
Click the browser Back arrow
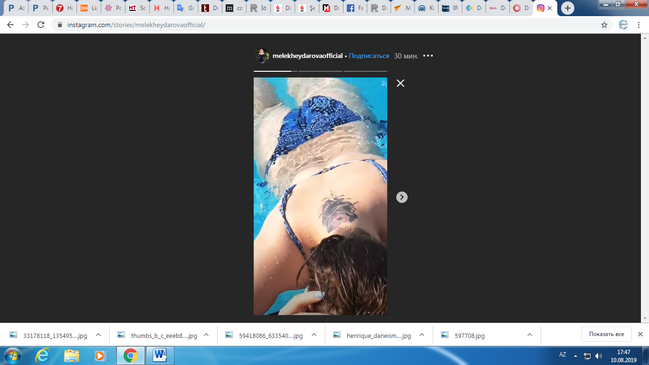(10, 25)
